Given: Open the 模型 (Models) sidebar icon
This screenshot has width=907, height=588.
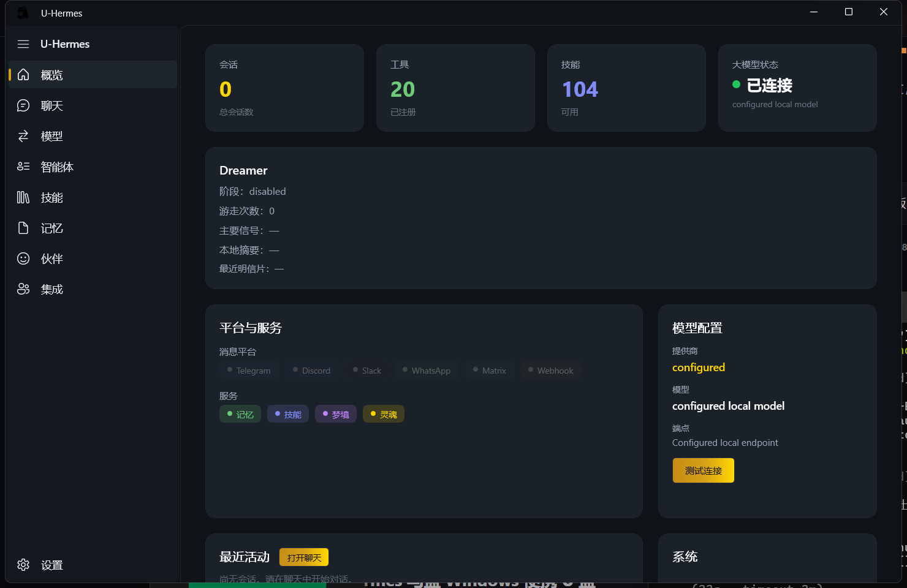Looking at the screenshot, I should [23, 136].
